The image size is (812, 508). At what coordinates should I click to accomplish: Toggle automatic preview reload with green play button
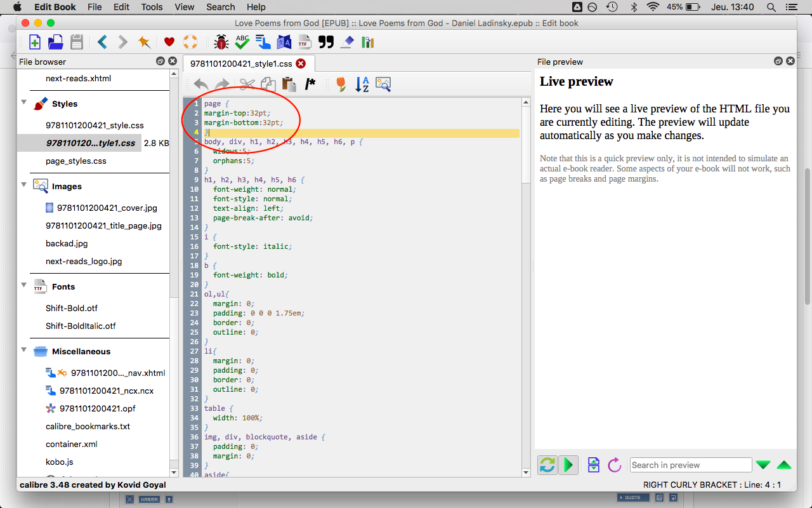[568, 465]
